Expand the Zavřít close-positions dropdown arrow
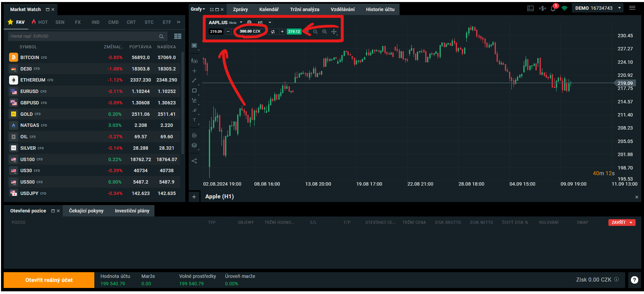Image resolution: width=644 pixels, height=294 pixels. click(x=631, y=223)
